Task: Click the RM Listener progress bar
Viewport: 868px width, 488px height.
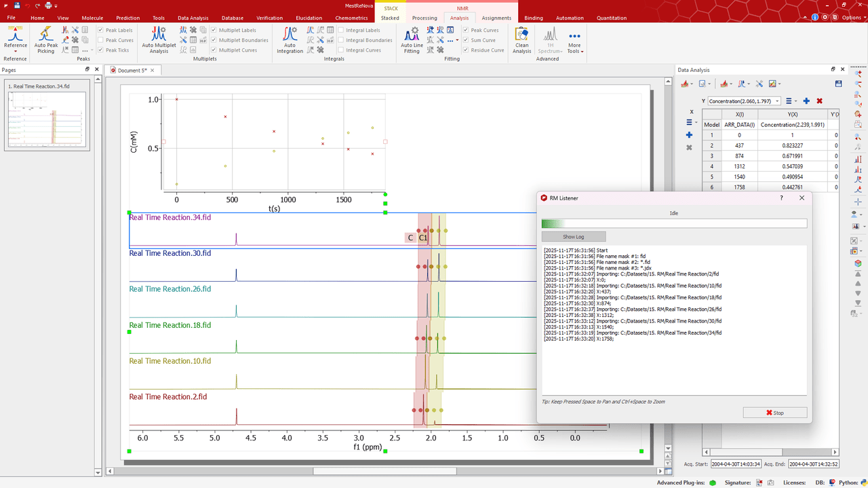Action: 674,223
